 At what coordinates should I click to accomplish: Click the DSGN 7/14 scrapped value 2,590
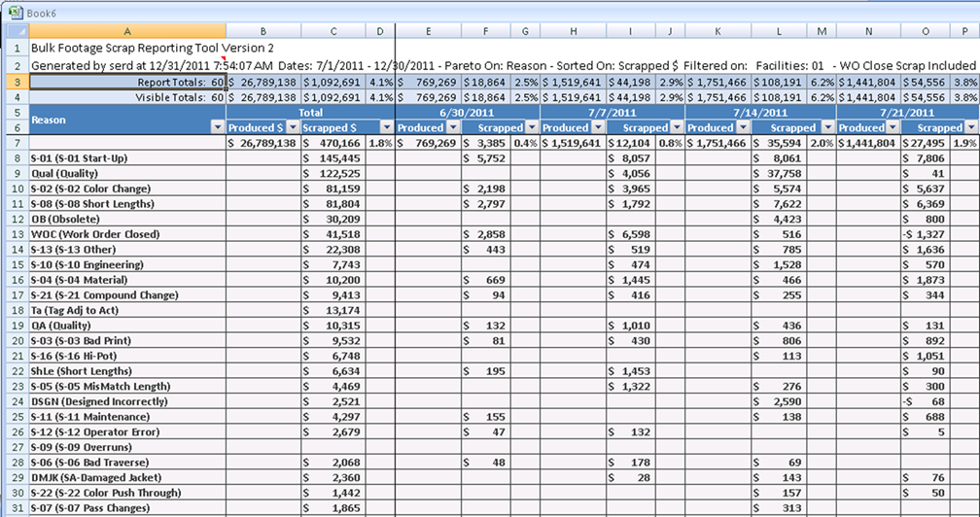coord(779,401)
